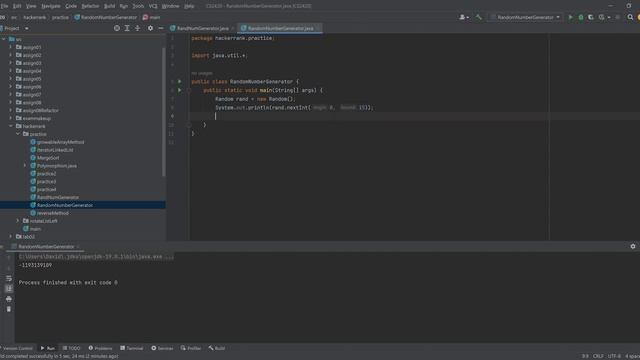Image resolution: width=640 pixels, height=360 pixels.
Task: Click the run gutter arrow beside the main method
Action: click(x=180, y=90)
